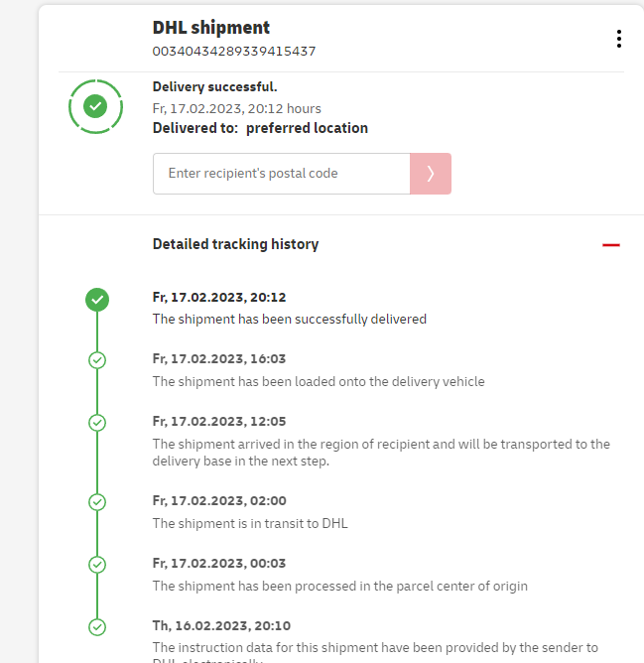
Task: Click the checkmark marker for 16.02.2023 entry
Action: tap(96, 627)
